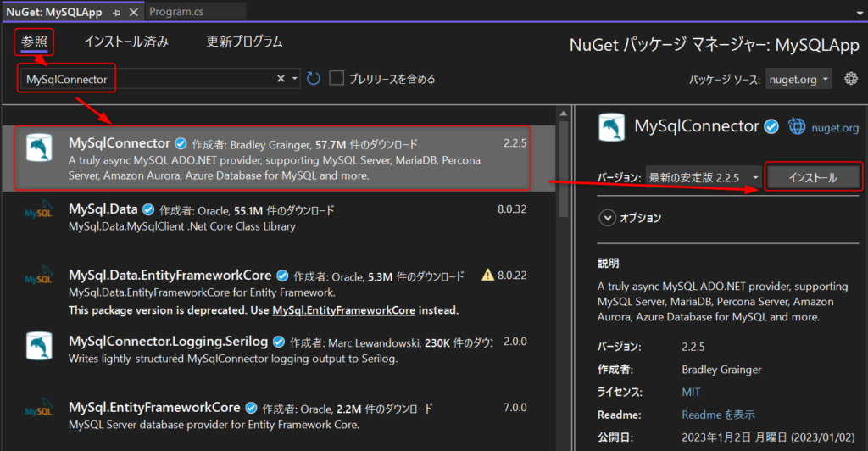Clear the search text with X icon
The width and height of the screenshot is (868, 451).
tap(281, 79)
